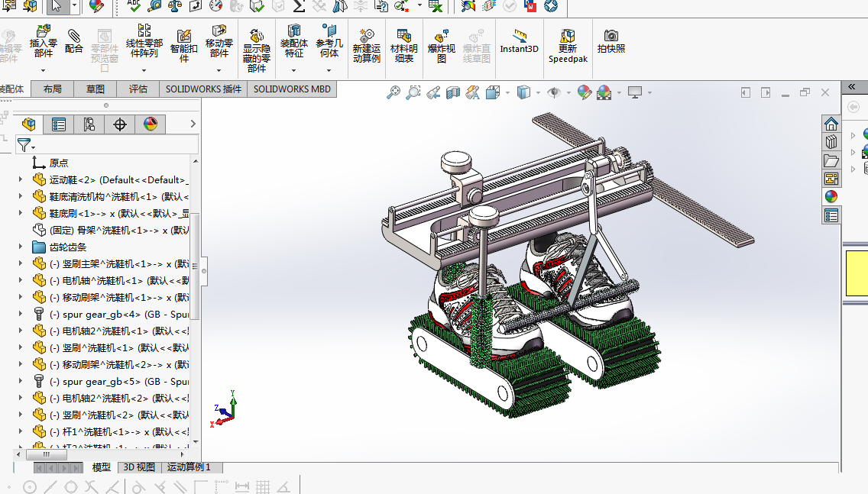Select 原点 (Origin) in tree
The width and height of the screenshot is (868, 494).
click(59, 163)
